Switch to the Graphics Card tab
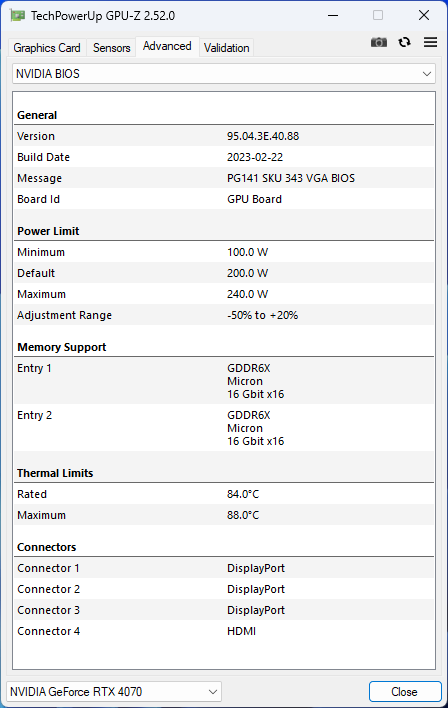 47,47
